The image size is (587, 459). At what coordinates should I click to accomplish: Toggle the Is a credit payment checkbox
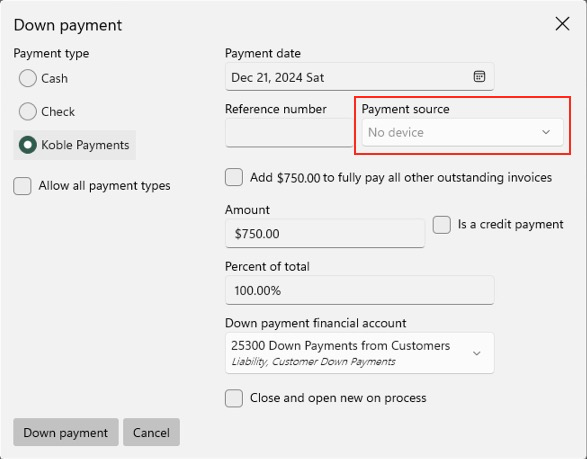pos(441,225)
